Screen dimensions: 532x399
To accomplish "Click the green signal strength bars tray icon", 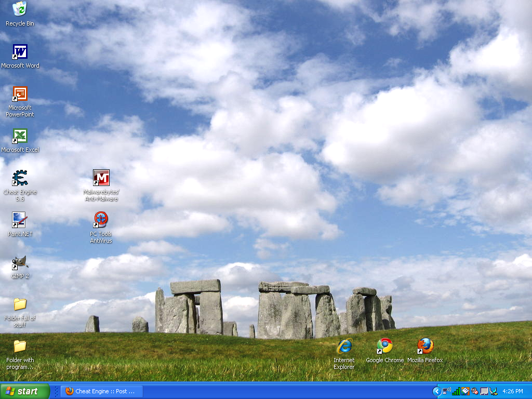I will point(456,392).
